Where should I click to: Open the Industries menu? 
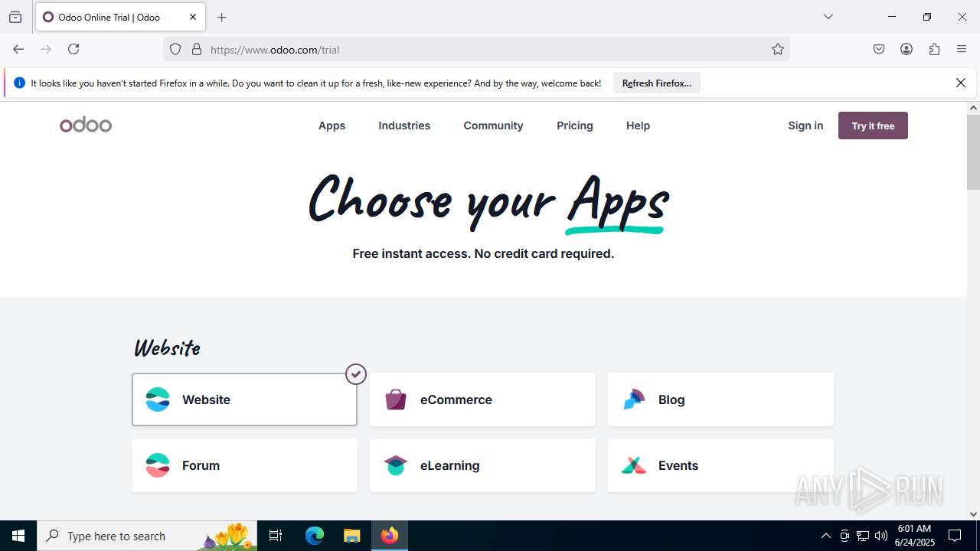click(x=404, y=126)
